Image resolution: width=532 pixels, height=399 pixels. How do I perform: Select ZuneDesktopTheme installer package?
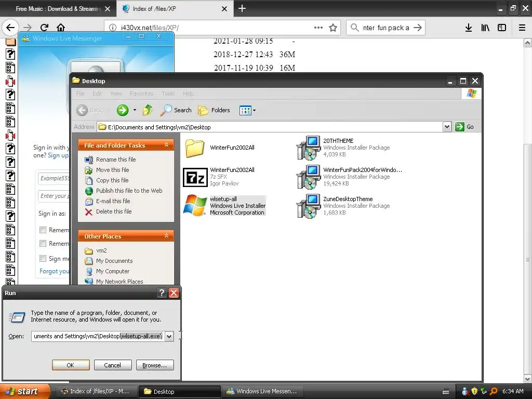[x=343, y=206]
